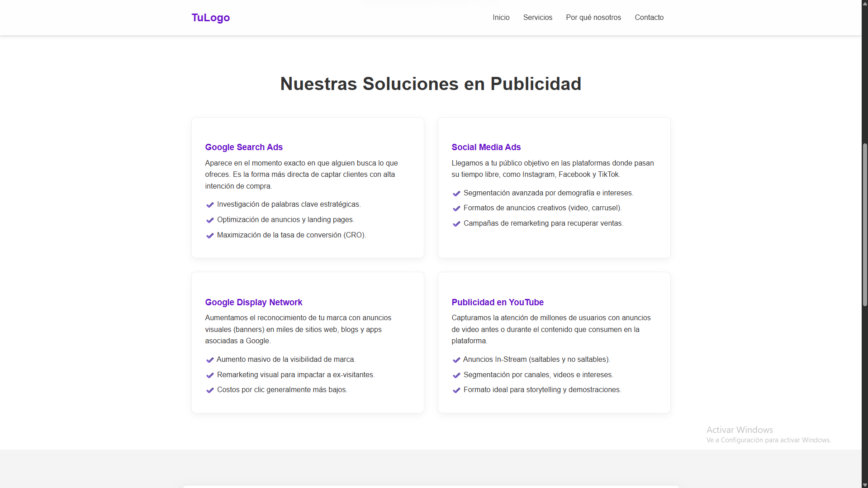Click the Google Display Network card title
868x488 pixels.
[x=253, y=302]
